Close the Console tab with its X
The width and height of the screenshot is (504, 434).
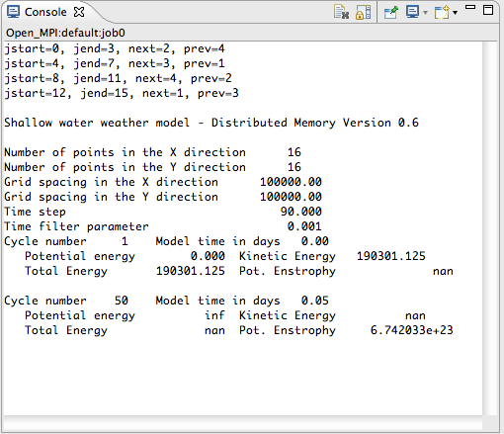(79, 12)
